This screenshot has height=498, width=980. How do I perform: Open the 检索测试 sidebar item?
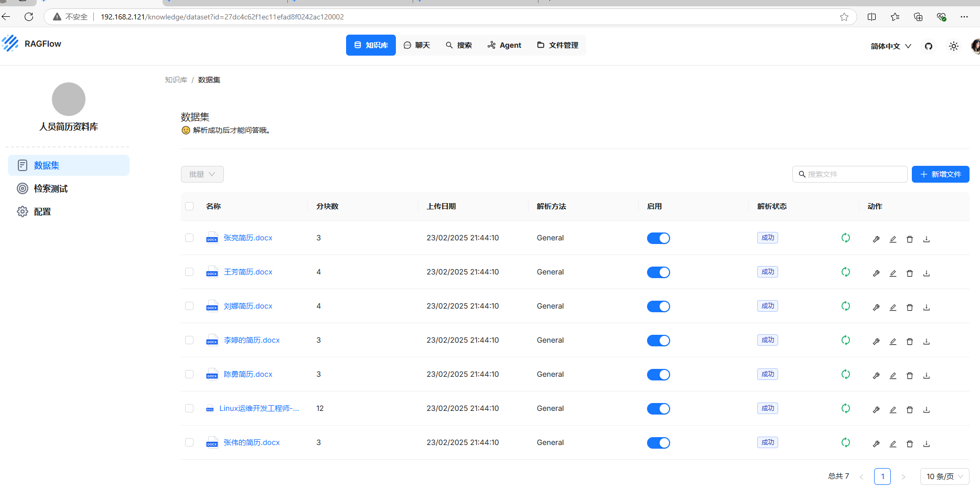click(50, 188)
